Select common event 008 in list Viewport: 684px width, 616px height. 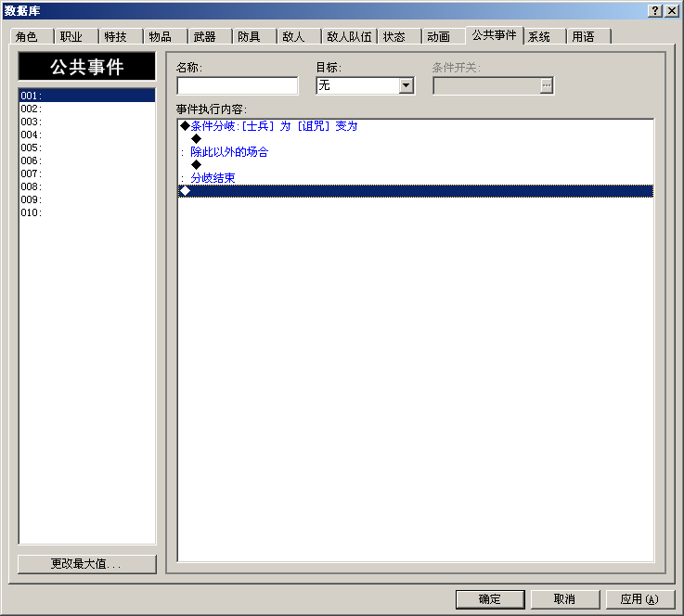click(x=87, y=186)
